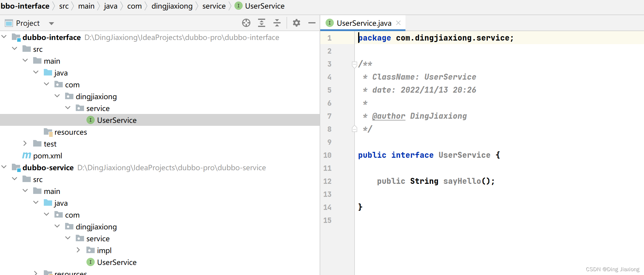
Task: Click the Collapse All icon in Project toolbar
Action: click(x=277, y=23)
